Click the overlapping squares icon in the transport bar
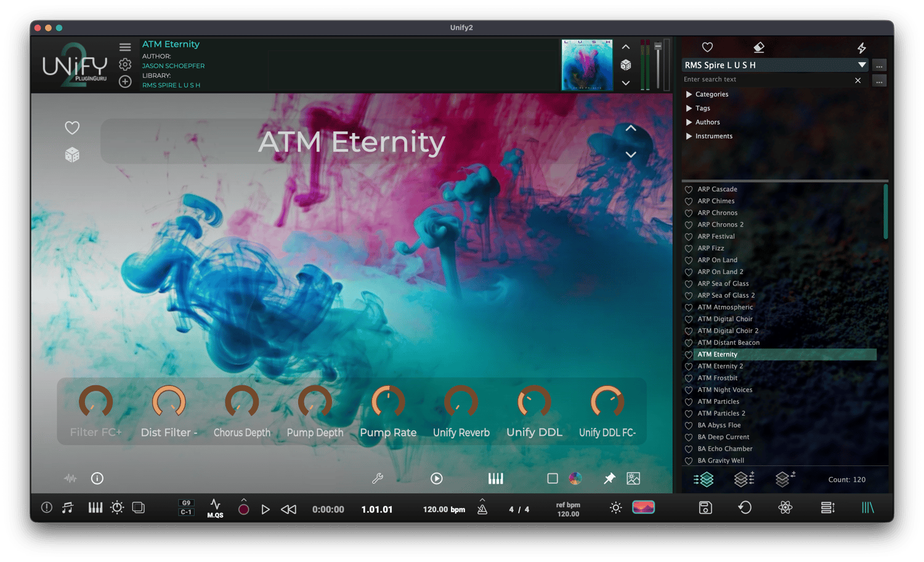The height and width of the screenshot is (562, 924). coord(139,508)
